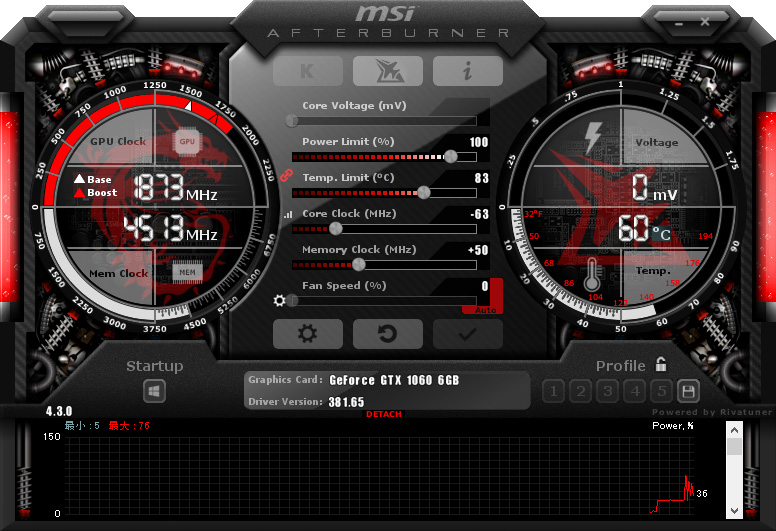Screen dimensions: 776x531
Task: Click the version number 4.3.0
Action: tap(59, 411)
